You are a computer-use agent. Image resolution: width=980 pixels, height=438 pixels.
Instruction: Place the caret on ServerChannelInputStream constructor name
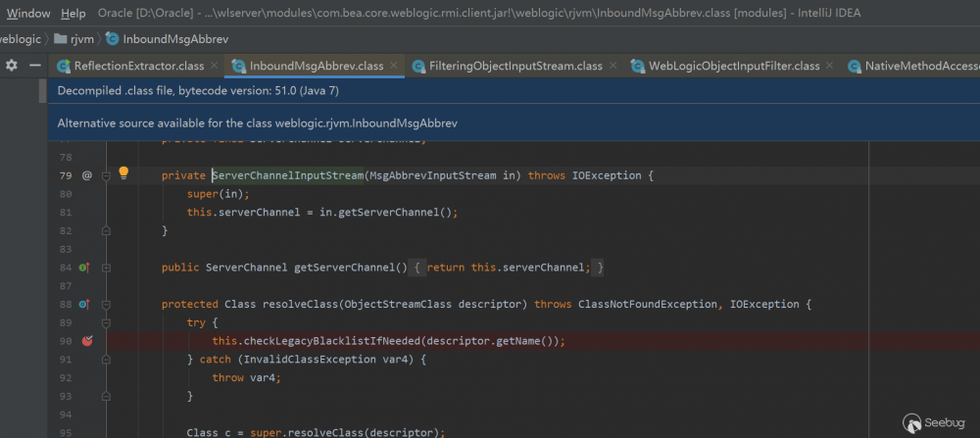(288, 175)
